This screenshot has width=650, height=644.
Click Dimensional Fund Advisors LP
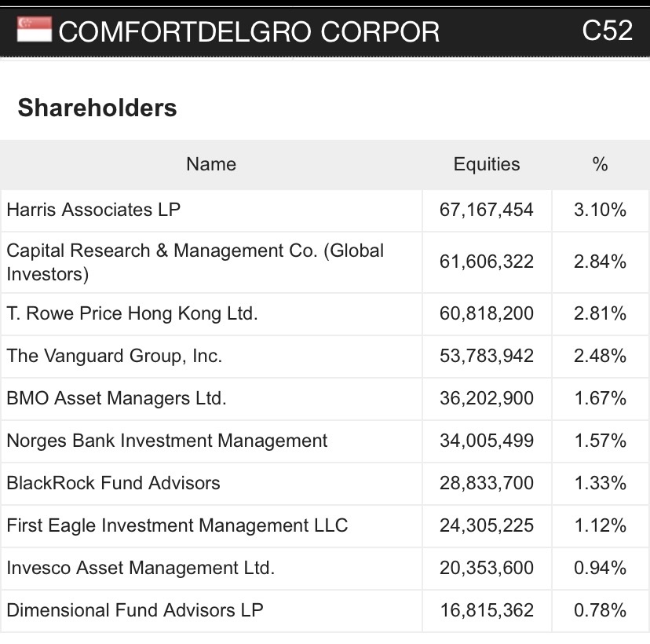coord(135,610)
